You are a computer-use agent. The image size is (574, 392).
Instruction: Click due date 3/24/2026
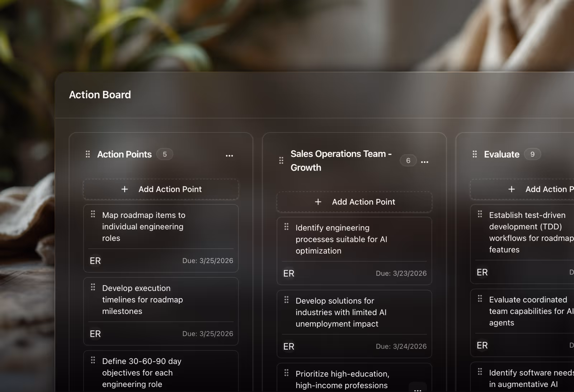401,346
